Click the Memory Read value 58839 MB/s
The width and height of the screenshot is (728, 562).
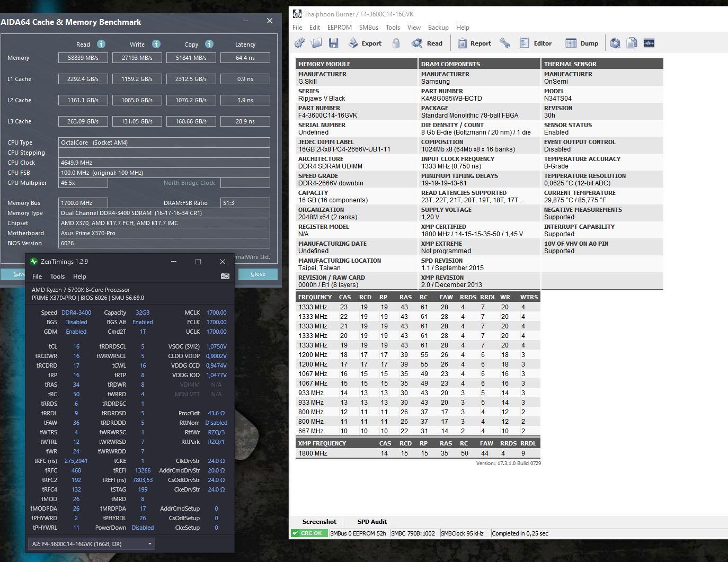click(83, 58)
